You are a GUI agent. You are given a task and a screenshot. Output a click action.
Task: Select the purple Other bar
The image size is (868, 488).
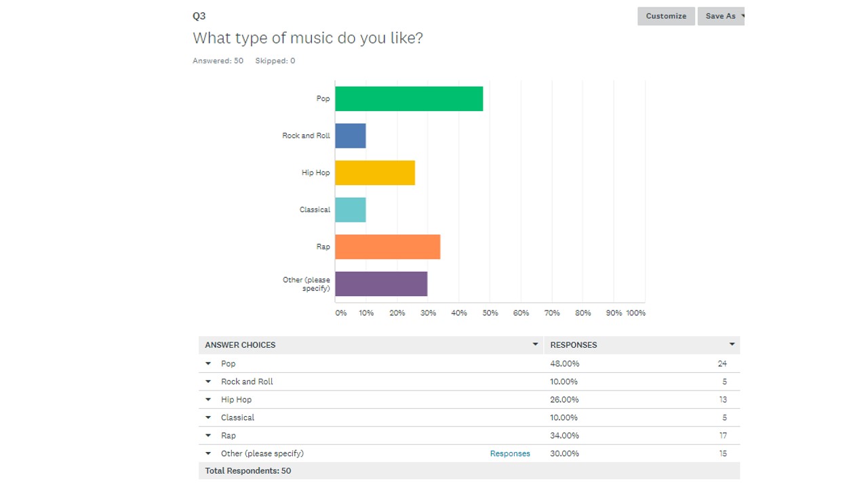coord(381,284)
